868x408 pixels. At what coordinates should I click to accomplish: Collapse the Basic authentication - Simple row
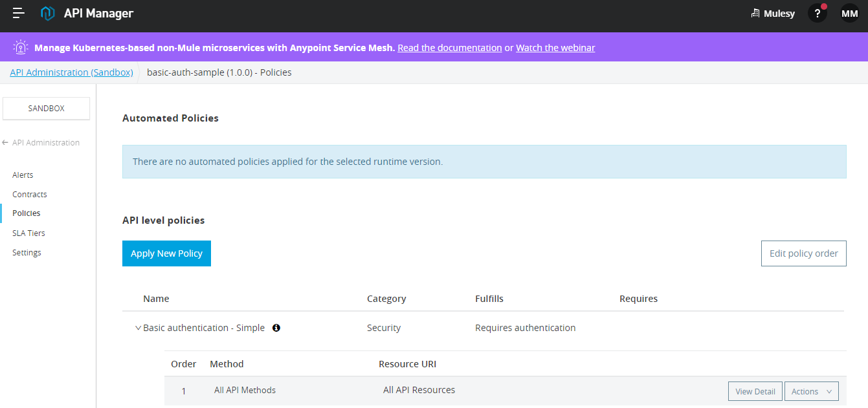138,328
